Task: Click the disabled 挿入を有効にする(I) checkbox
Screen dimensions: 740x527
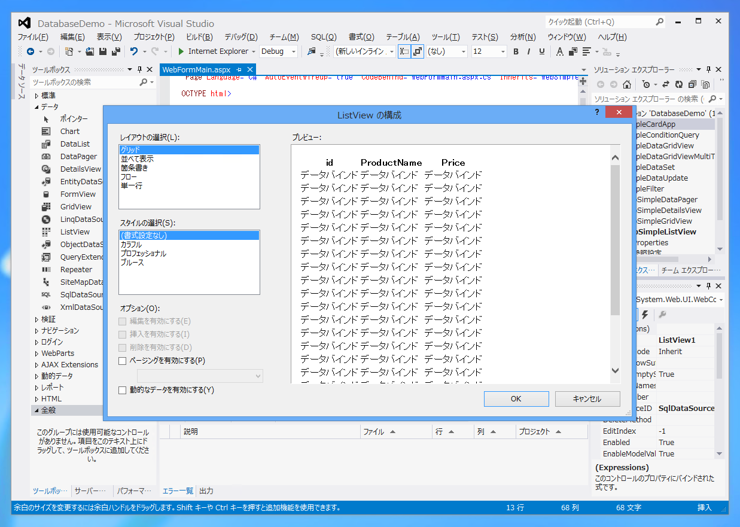Action: click(x=123, y=335)
